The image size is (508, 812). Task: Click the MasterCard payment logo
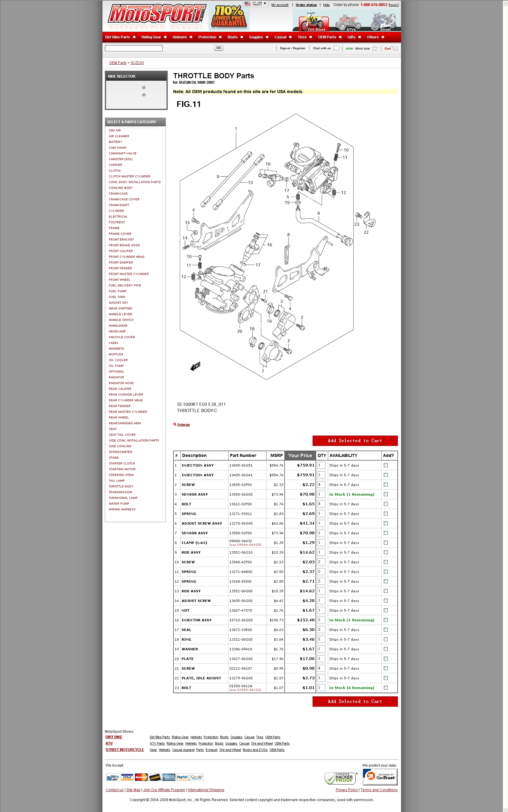[x=141, y=777]
